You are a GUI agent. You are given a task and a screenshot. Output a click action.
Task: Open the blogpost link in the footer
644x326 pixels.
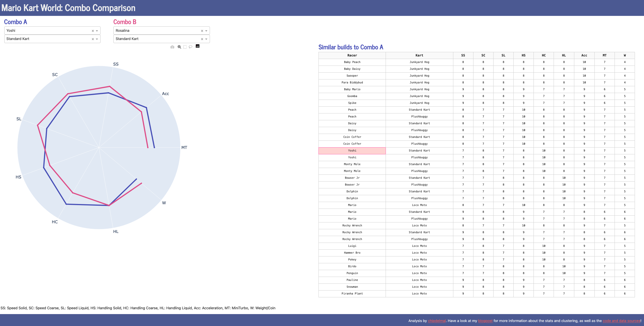click(485, 321)
